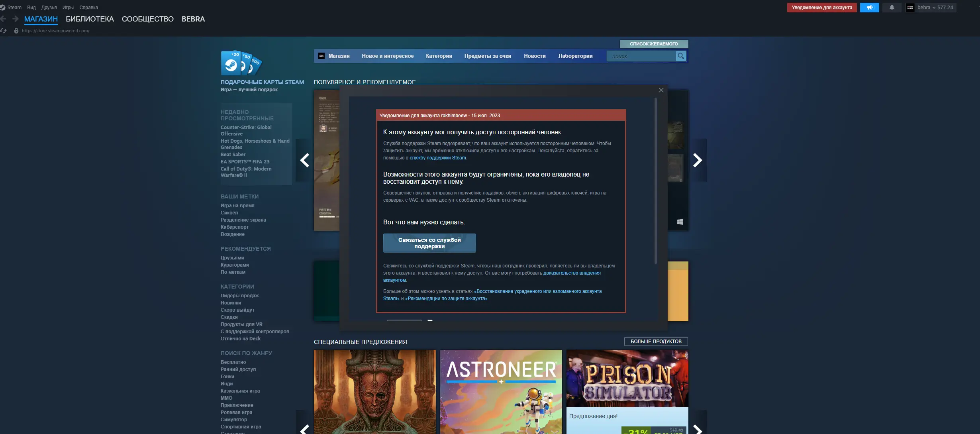Viewport: 980px width, 434px height.
Task: Expand Магазин store dropdown
Action: [339, 56]
